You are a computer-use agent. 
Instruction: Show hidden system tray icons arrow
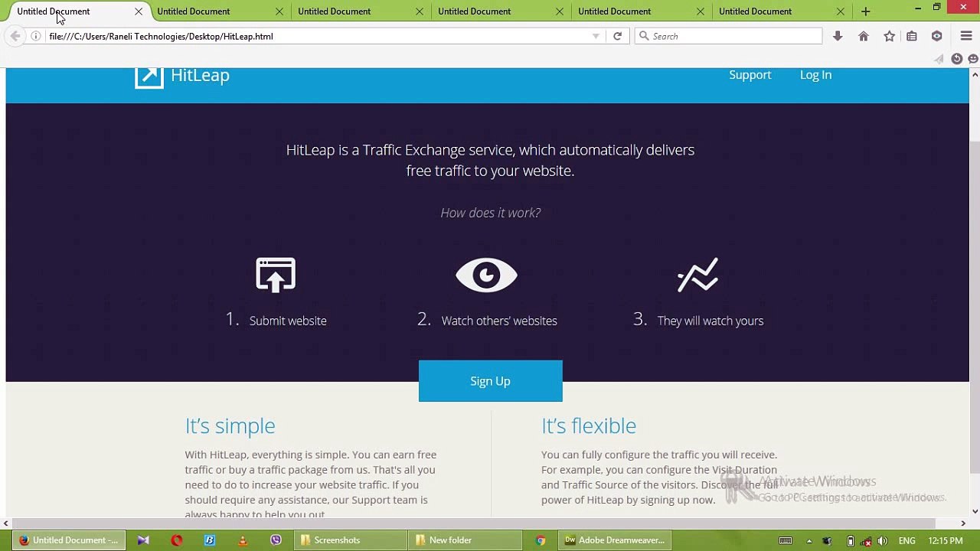(809, 541)
